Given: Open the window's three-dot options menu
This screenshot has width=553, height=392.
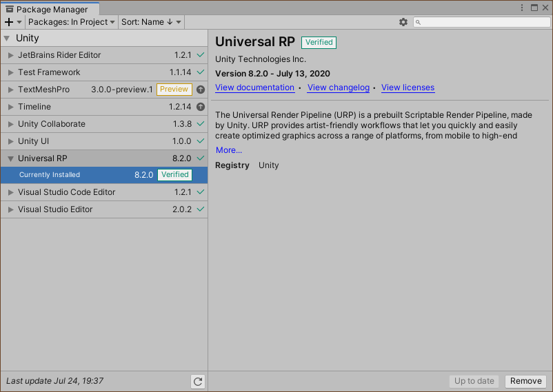Looking at the screenshot, I should coord(522,8).
